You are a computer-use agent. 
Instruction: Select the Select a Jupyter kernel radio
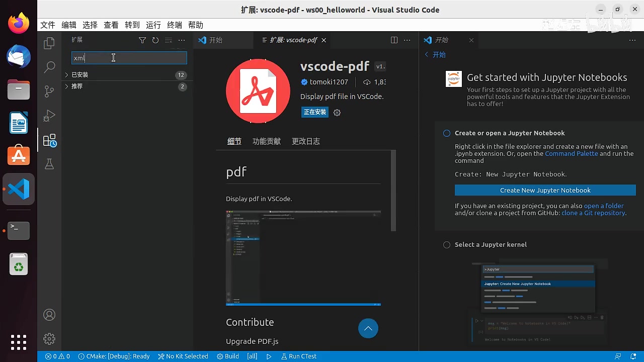tap(446, 244)
